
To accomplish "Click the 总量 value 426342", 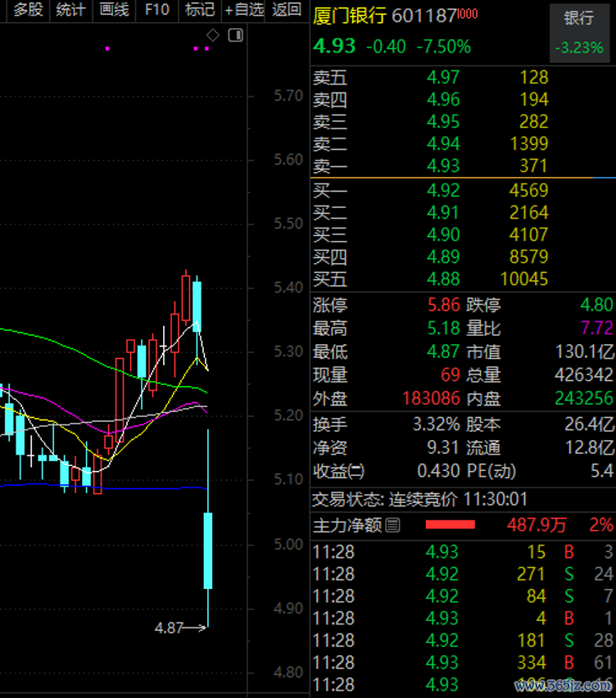I will (584, 375).
